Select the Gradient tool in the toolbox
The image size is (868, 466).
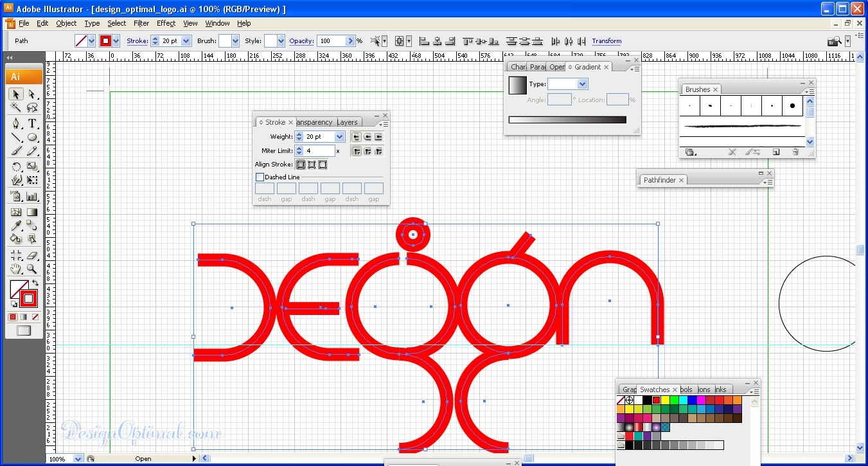[31, 212]
